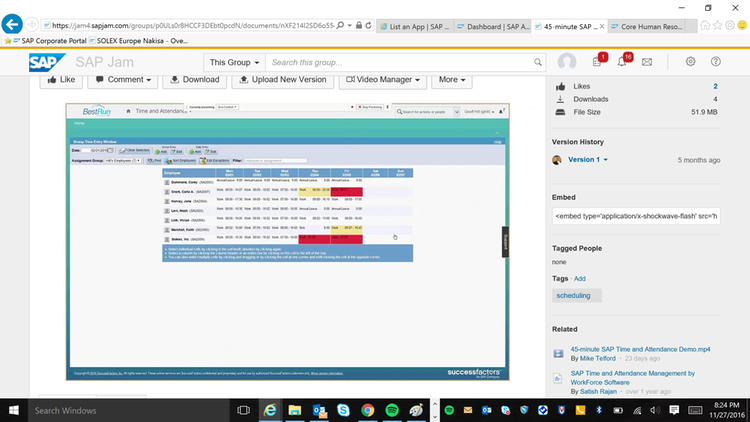Open Satish Rajan profile link
750x422 pixels.
click(x=598, y=391)
